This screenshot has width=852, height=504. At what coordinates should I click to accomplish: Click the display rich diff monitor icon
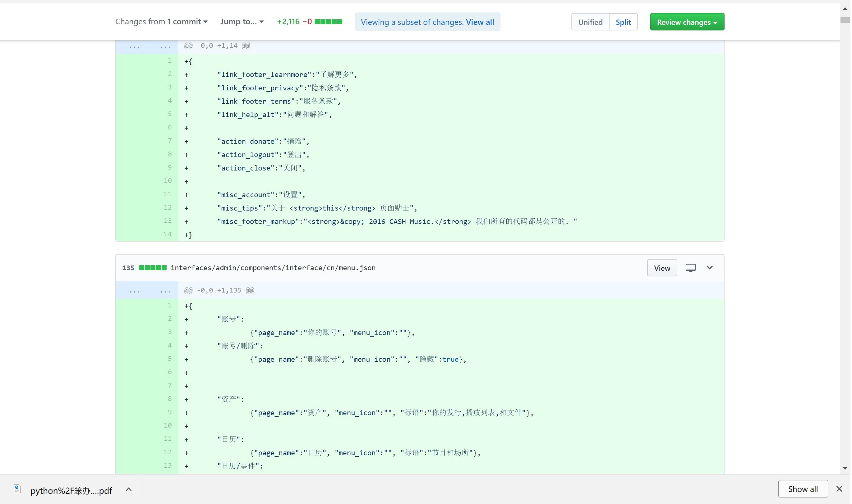[691, 268]
